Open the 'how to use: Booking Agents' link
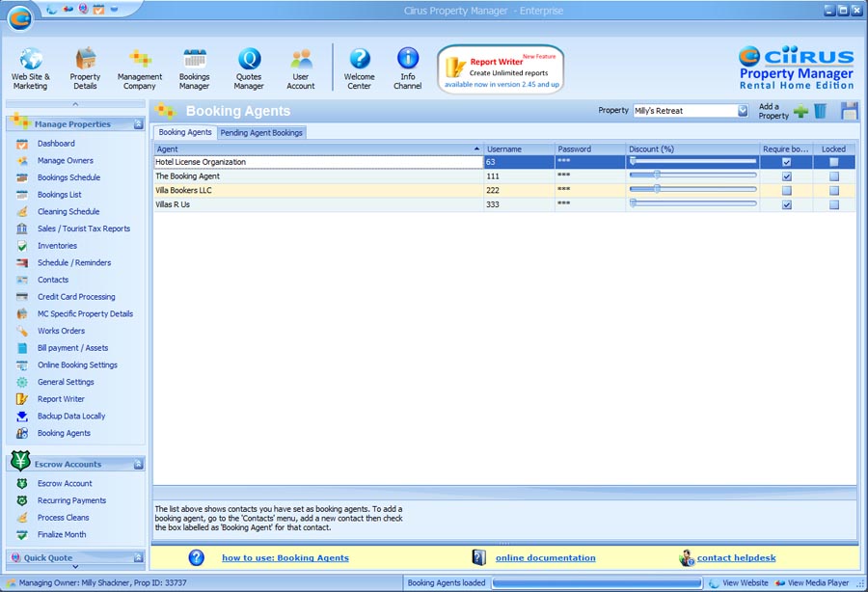Screen dimensions: 868x592 (x=285, y=557)
